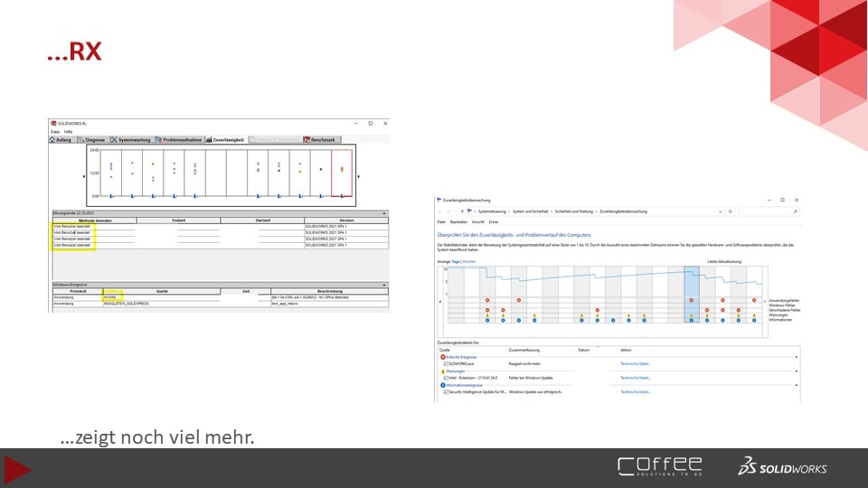Sort by Version column header
The height and width of the screenshot is (488, 868).
tap(346, 221)
